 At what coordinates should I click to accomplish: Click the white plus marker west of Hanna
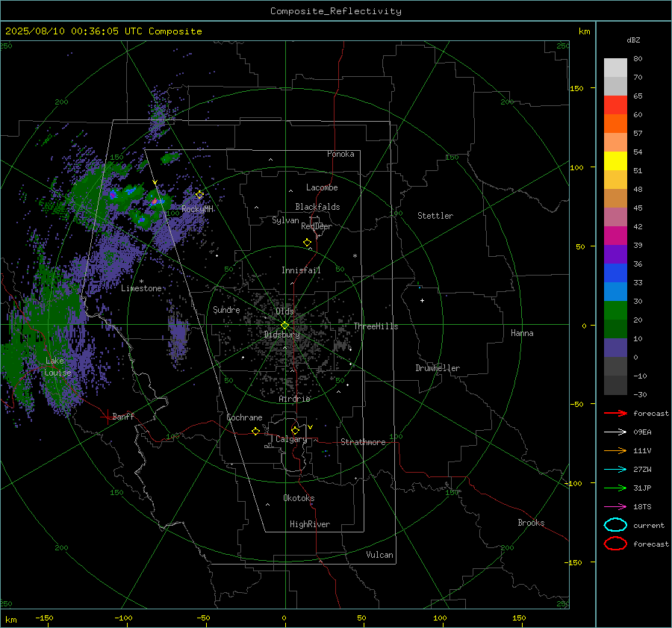click(x=422, y=300)
